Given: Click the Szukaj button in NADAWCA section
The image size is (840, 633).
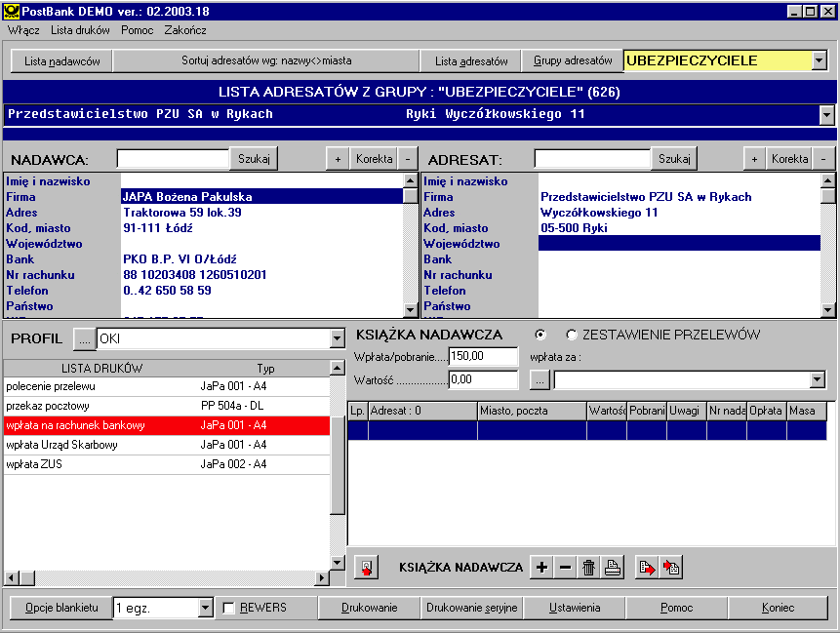Looking at the screenshot, I should [x=254, y=159].
